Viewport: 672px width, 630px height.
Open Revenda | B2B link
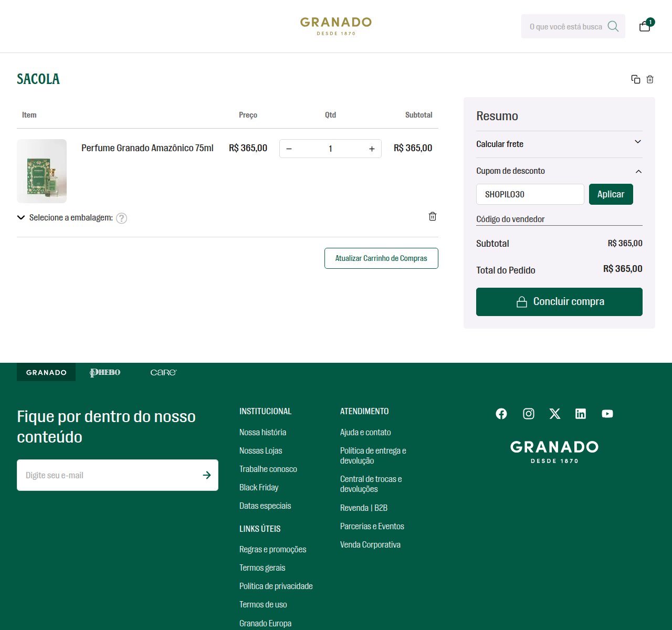pyautogui.click(x=364, y=508)
